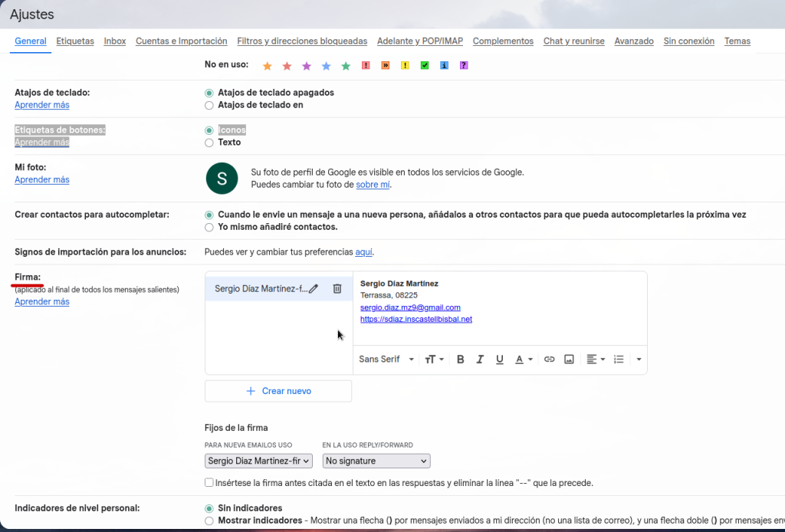Screen dimensions: 785x532
Task: Insert image into the signature
Action: pos(569,360)
